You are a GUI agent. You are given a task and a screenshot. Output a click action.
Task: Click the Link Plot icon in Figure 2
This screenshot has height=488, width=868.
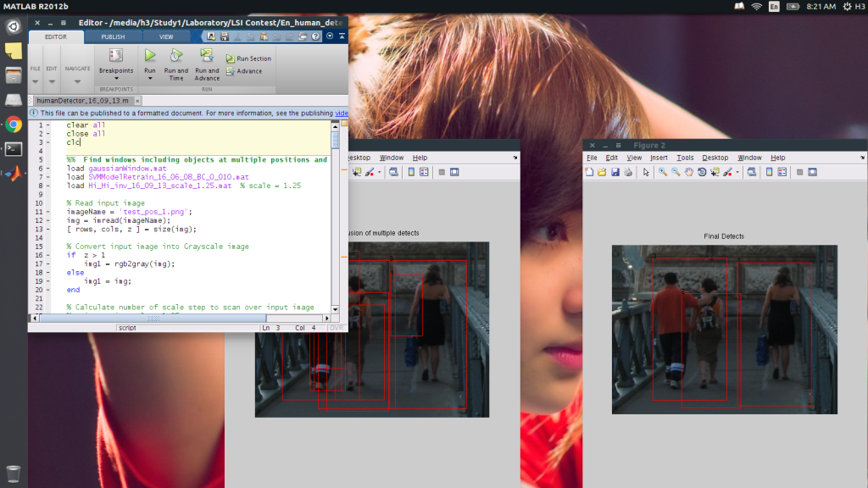(x=751, y=172)
